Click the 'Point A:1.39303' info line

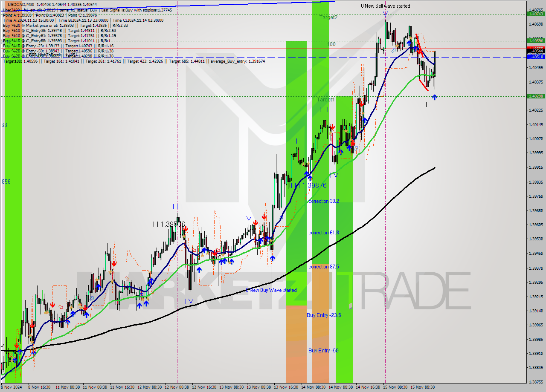(17, 15)
